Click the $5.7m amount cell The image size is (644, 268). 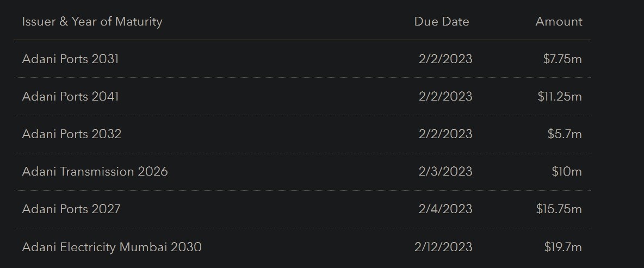[x=565, y=134]
